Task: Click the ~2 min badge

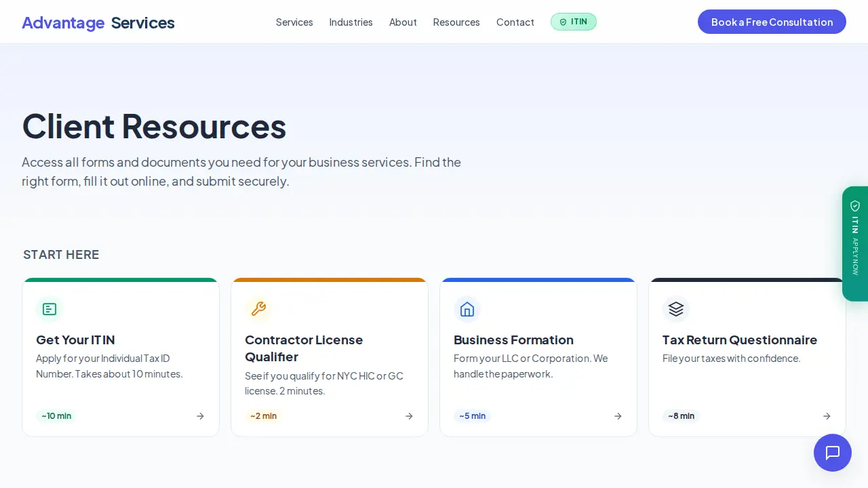Action: (264, 416)
